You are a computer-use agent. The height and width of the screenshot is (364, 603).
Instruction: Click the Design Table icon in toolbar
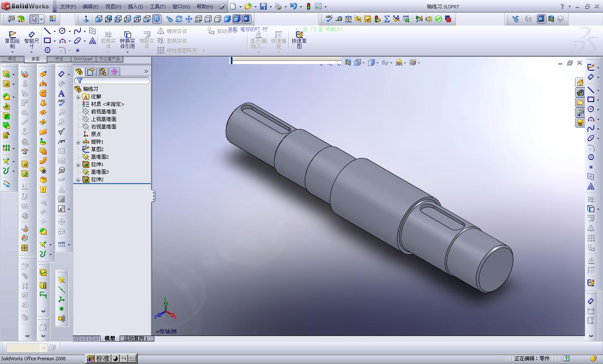coord(406,19)
